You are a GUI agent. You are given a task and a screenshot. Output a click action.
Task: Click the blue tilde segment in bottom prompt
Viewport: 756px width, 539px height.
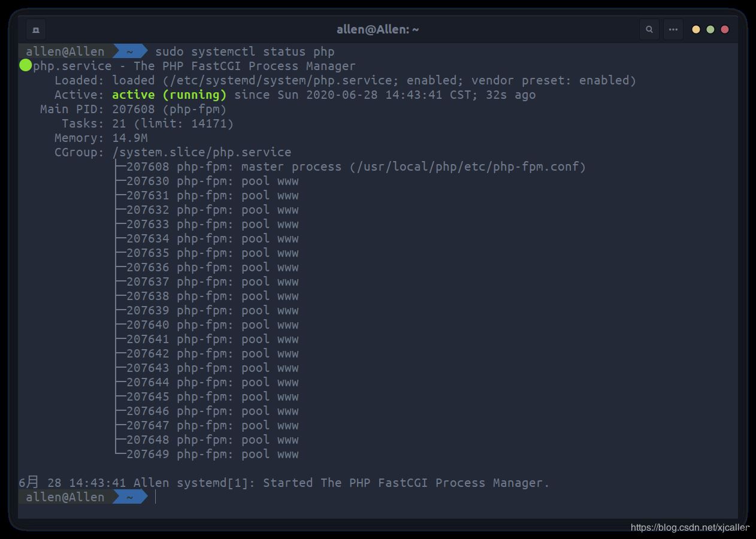click(x=129, y=496)
